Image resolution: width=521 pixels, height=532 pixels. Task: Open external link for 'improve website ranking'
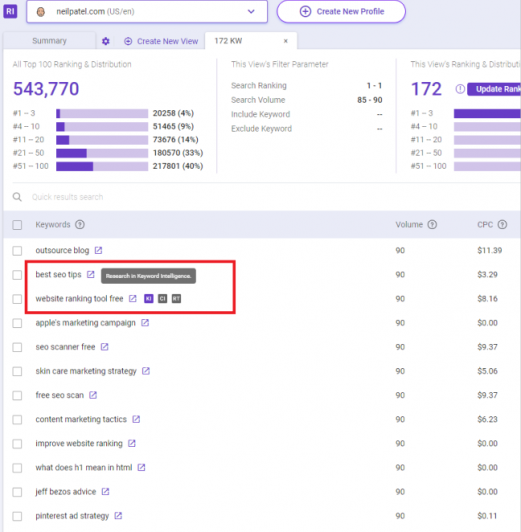(132, 443)
